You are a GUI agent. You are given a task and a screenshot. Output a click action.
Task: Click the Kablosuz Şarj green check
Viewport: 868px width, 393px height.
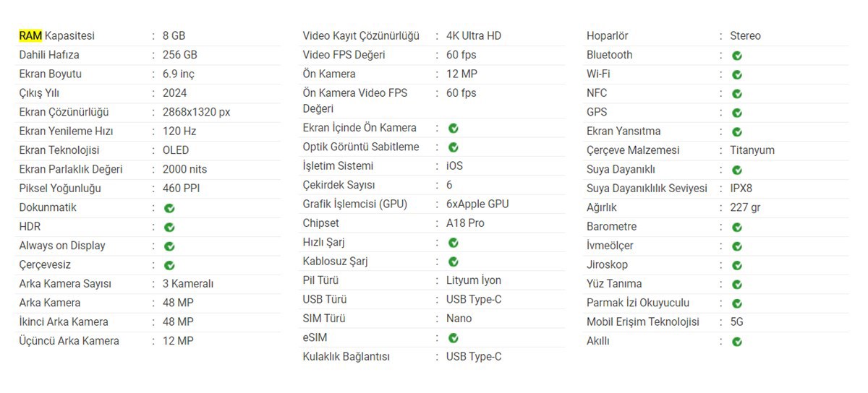pos(454,262)
